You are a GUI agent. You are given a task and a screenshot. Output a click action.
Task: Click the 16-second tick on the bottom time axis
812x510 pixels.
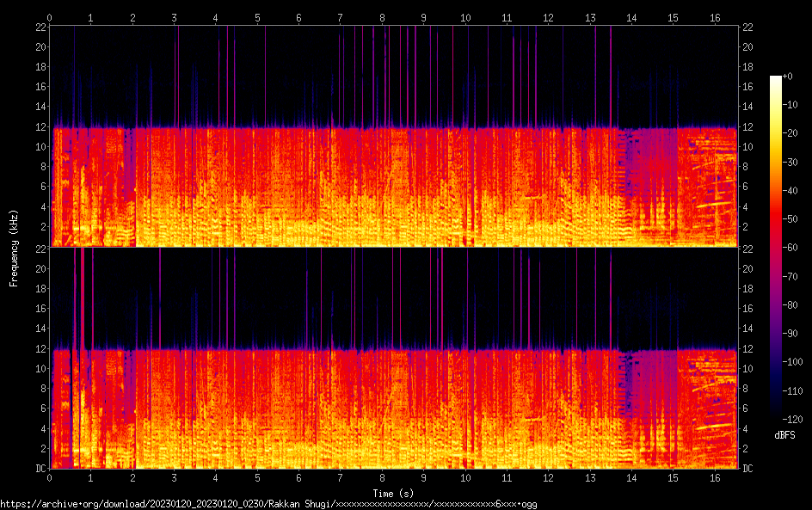pyautogui.click(x=715, y=477)
